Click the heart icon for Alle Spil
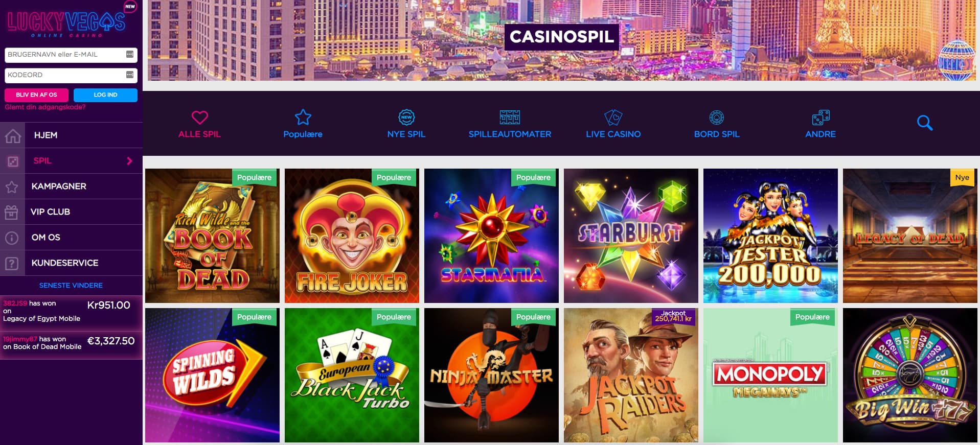Image resolution: width=980 pixels, height=445 pixels. pos(199,118)
